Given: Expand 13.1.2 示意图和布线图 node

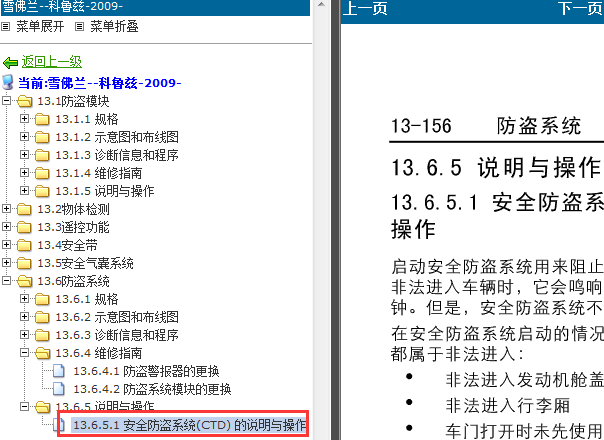Looking at the screenshot, I should pyautogui.click(x=24, y=137).
